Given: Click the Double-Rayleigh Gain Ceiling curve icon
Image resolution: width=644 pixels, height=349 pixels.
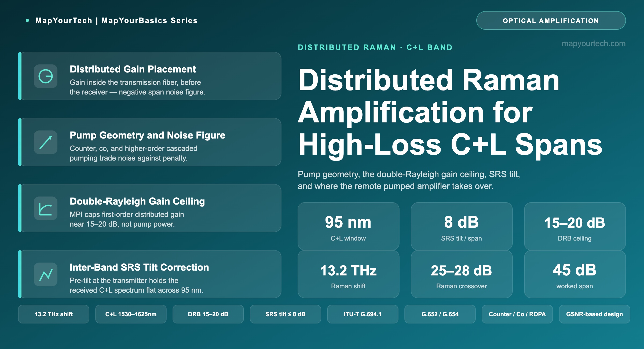Looking at the screenshot, I should [46, 208].
